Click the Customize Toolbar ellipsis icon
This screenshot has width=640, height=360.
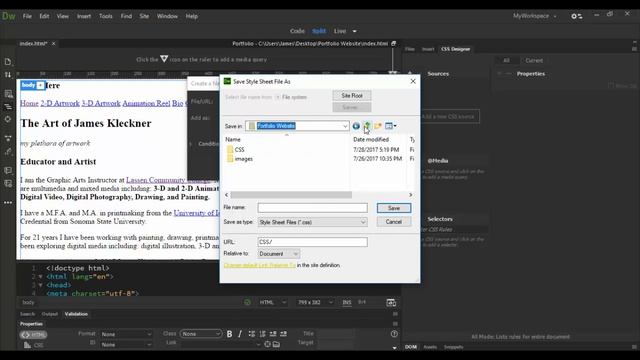click(8, 202)
